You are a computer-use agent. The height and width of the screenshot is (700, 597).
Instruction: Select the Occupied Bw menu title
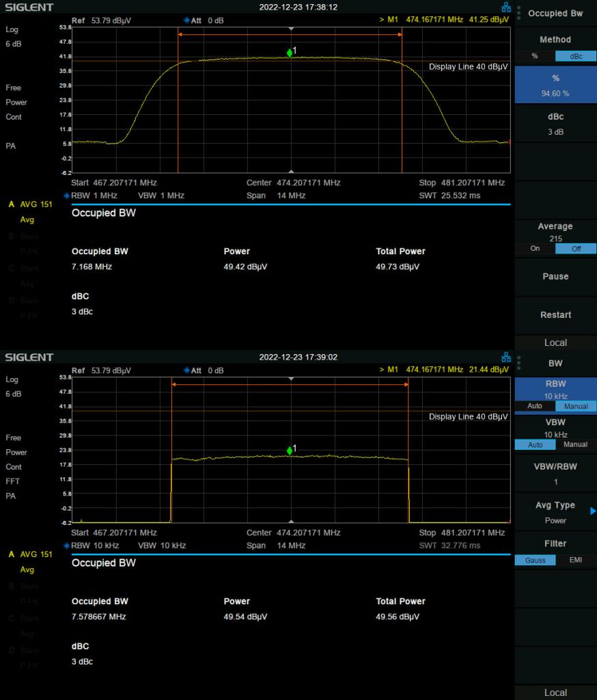(555, 14)
